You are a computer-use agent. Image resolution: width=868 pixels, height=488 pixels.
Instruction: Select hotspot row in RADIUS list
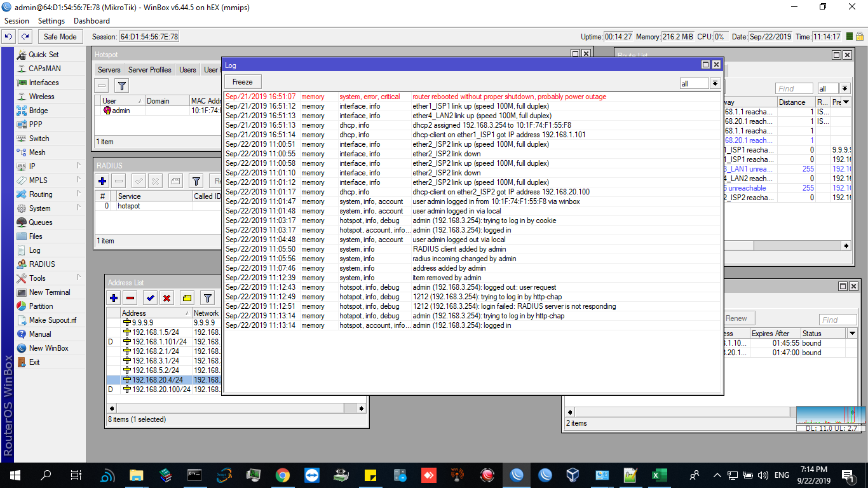(x=159, y=206)
